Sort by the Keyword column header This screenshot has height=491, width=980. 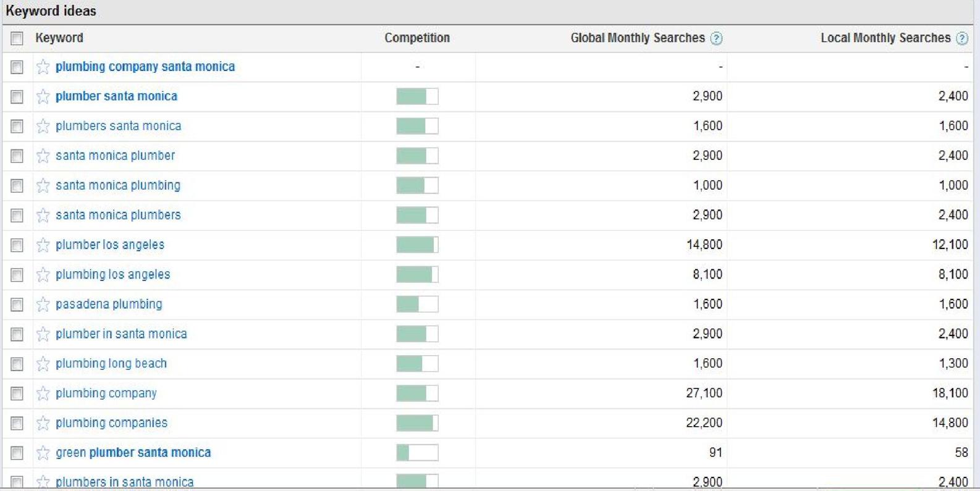coord(59,38)
